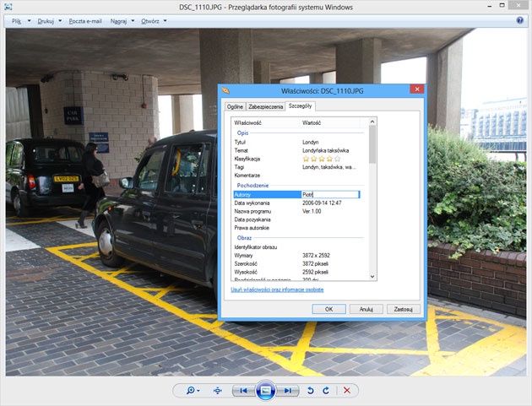Select the Prawa autorskie row
The image size is (532, 406).
pyautogui.click(x=299, y=228)
